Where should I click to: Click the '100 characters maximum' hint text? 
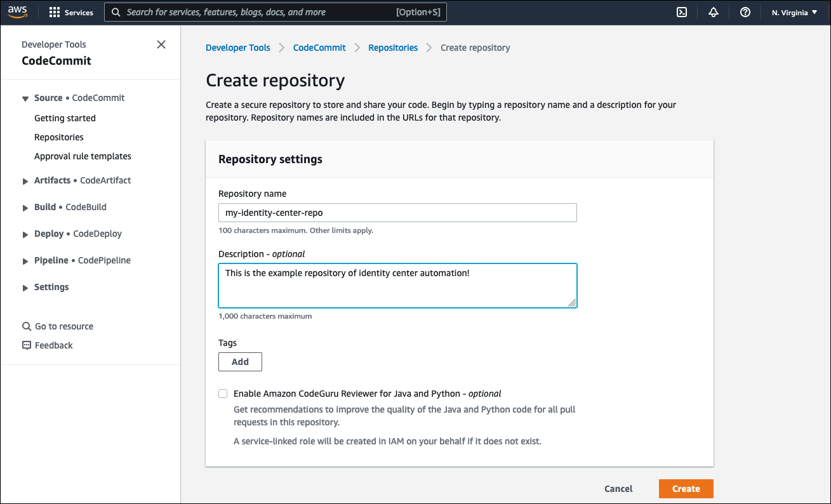pos(296,230)
